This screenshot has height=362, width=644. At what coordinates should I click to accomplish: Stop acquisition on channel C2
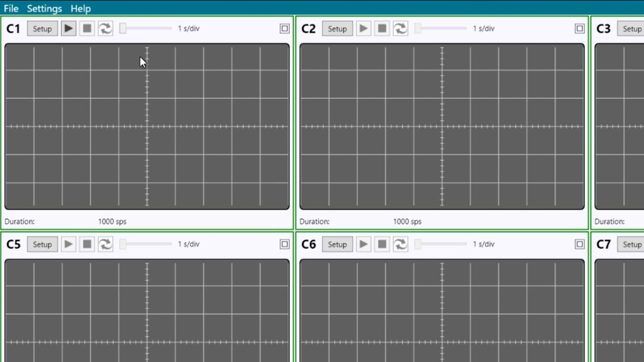(x=382, y=29)
